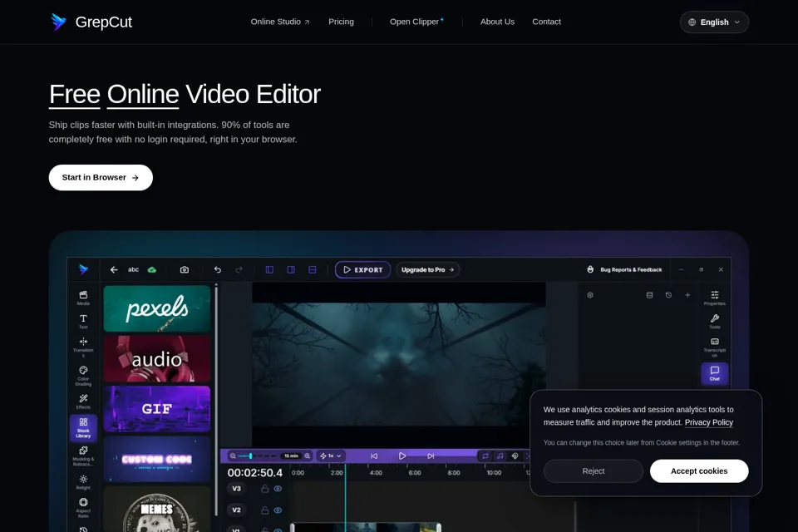Click the plus icon in right panel
The width and height of the screenshot is (798, 532).
click(687, 295)
